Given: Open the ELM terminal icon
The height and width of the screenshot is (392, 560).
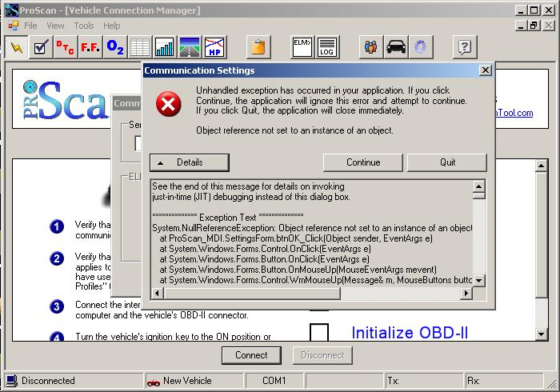Looking at the screenshot, I should point(302,48).
